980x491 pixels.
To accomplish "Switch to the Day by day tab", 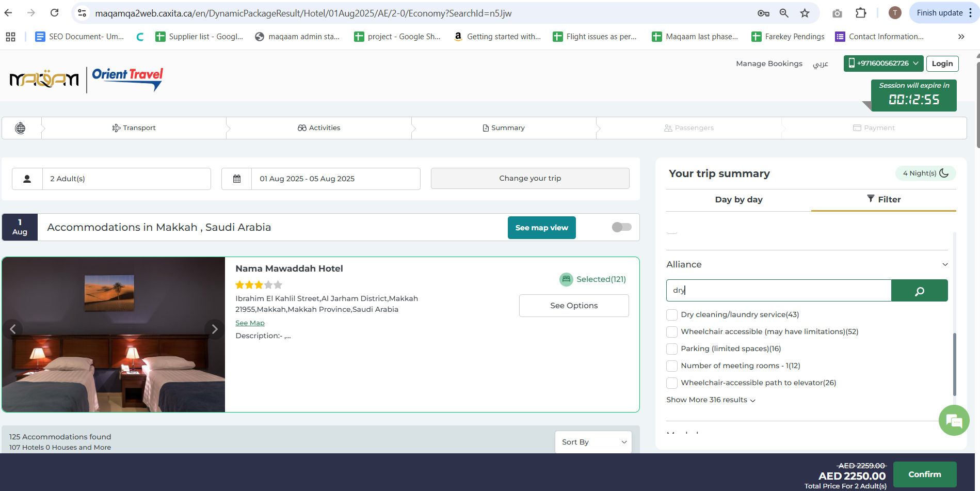I will click(738, 200).
